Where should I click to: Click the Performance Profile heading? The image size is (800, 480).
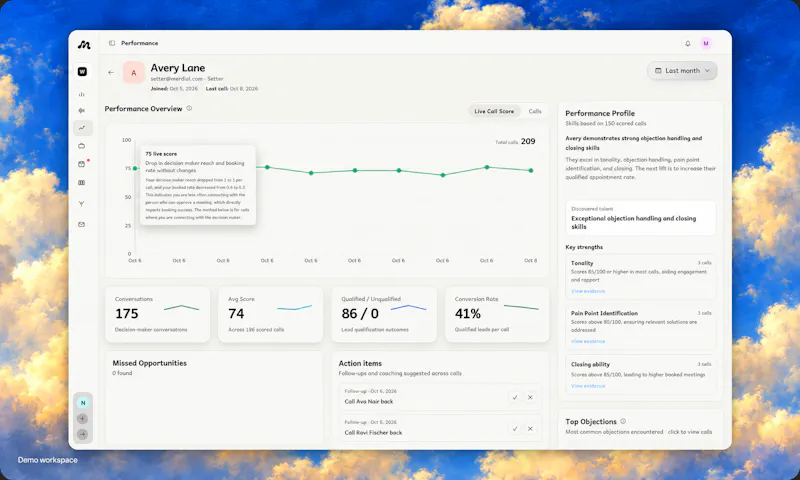pyautogui.click(x=600, y=113)
